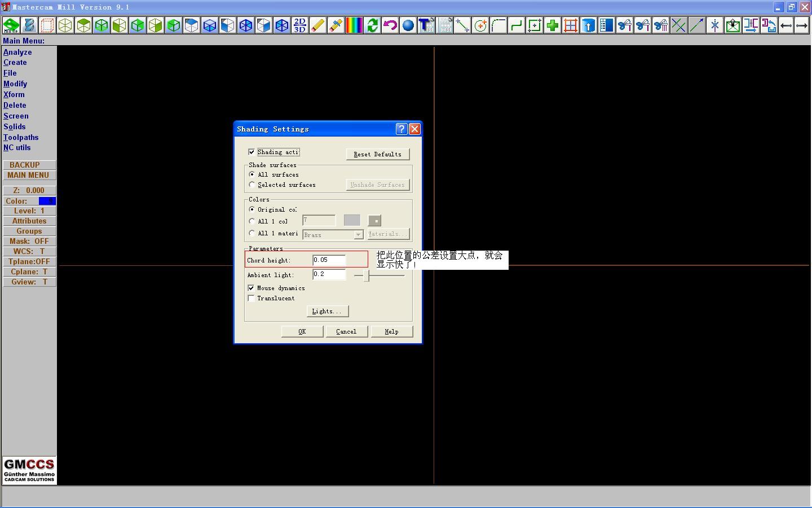This screenshot has width=812, height=508.
Task: Open the Xform menu
Action: tap(14, 95)
